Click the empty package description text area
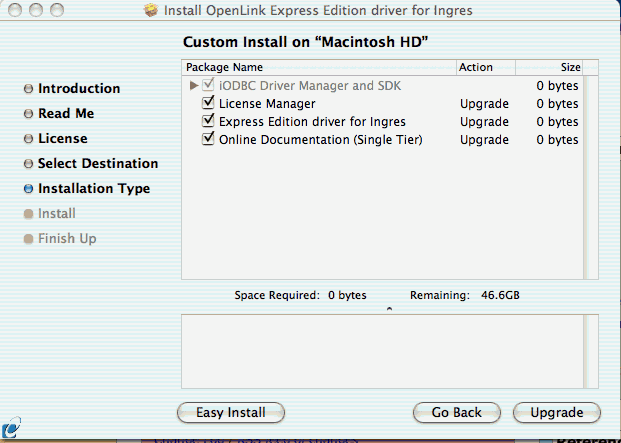 click(x=383, y=352)
